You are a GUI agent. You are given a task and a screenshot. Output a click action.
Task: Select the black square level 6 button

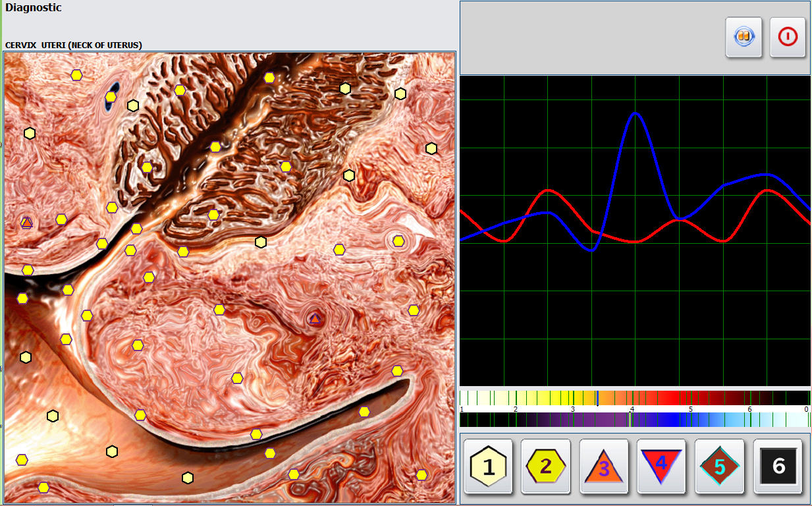[x=778, y=466]
